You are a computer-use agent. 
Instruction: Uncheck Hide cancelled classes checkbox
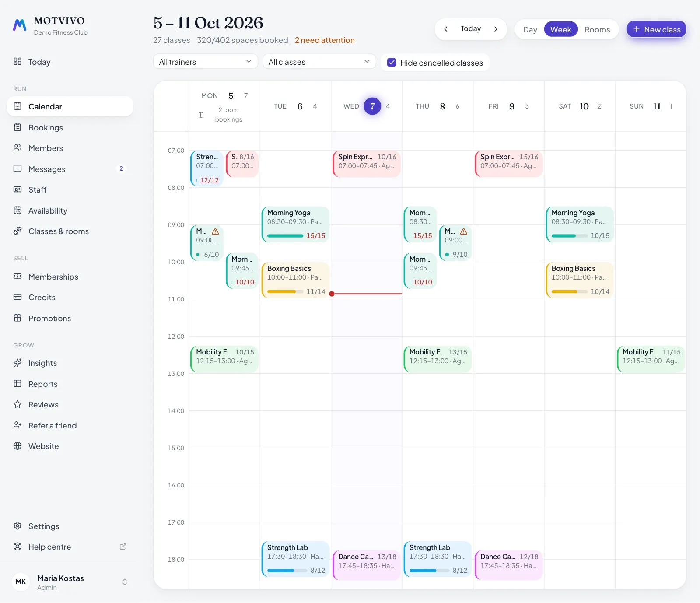point(392,63)
